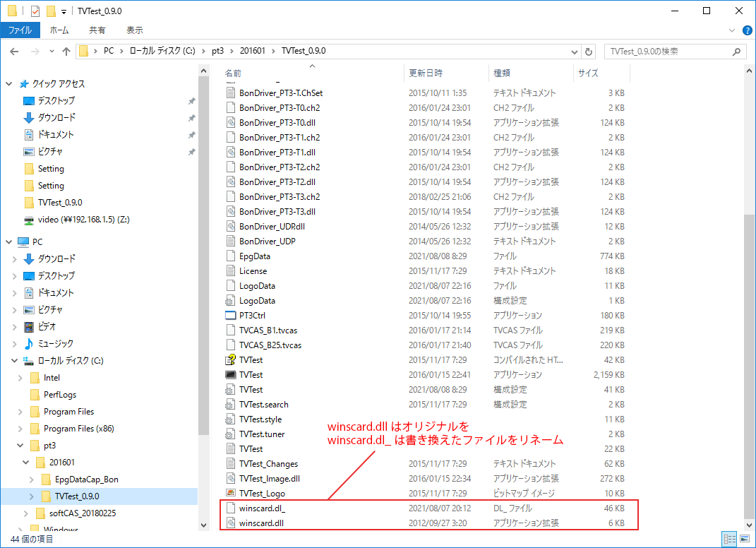Sort by the 更新日時 column header
Image resolution: width=756 pixels, height=548 pixels.
[x=446, y=73]
